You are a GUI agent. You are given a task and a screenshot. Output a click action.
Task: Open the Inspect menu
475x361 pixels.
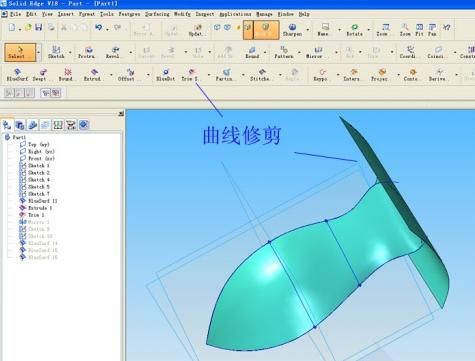point(204,14)
